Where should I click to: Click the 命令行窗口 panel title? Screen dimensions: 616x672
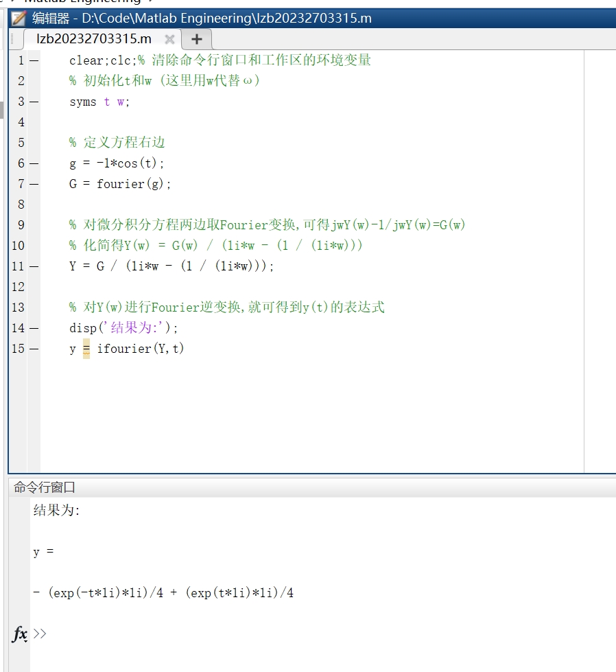pos(45,487)
